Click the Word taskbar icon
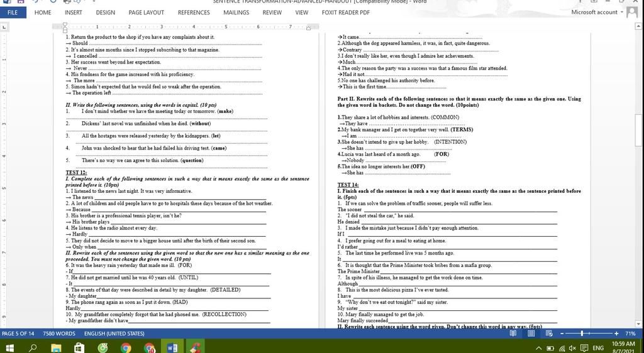 172,348
